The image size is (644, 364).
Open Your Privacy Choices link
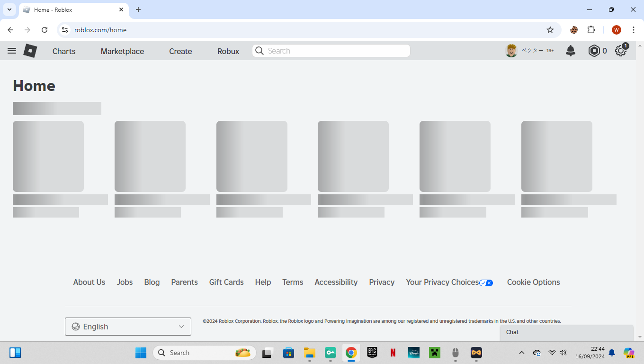[x=449, y=282]
